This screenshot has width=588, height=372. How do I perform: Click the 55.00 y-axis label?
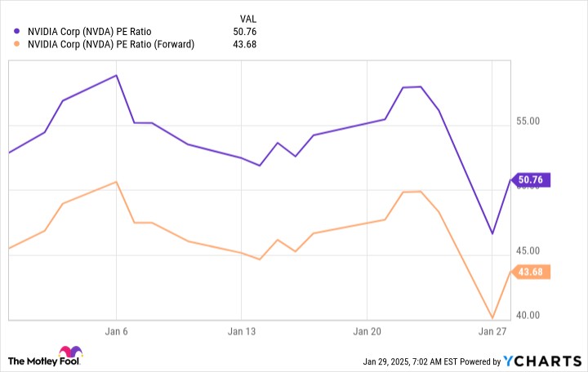[x=528, y=121]
